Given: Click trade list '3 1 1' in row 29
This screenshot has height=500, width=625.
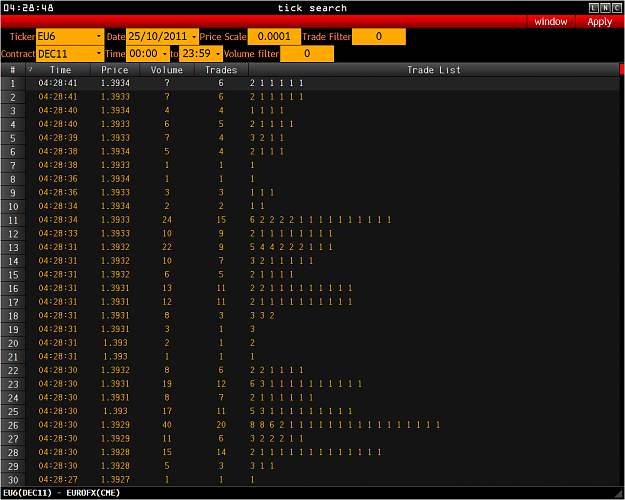Looking at the screenshot, I should pyautogui.click(x=262, y=466).
